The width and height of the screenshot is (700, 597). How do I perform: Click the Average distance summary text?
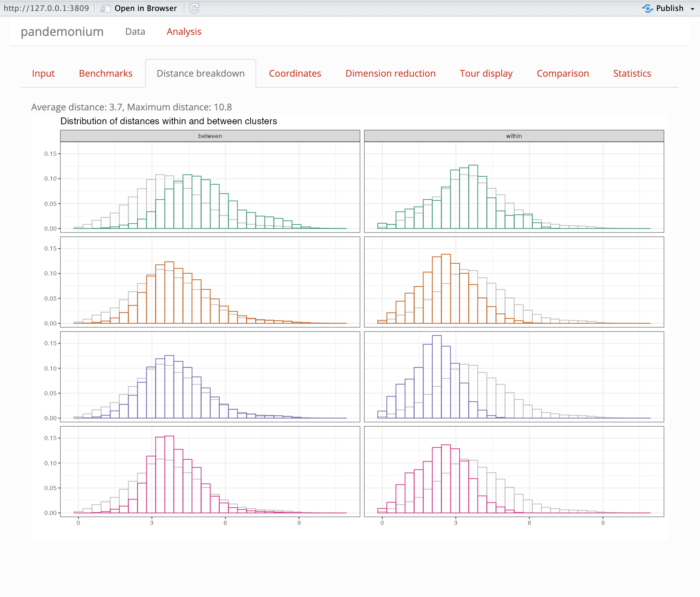[131, 107]
